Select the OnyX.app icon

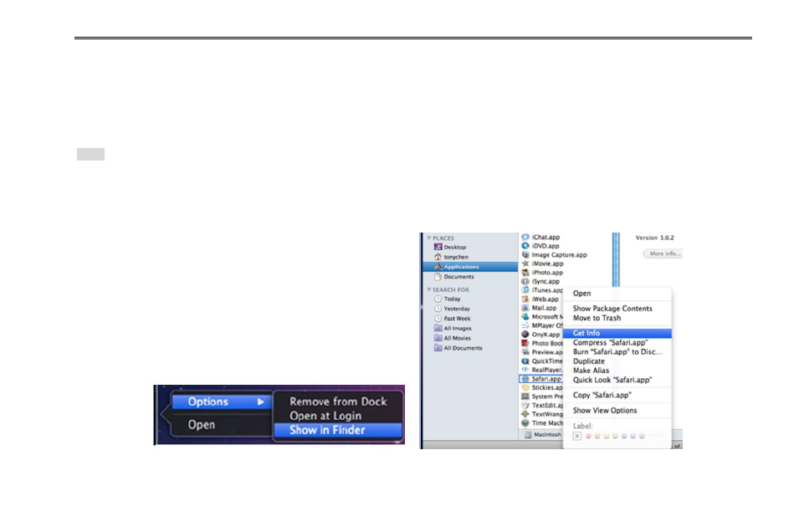point(525,335)
